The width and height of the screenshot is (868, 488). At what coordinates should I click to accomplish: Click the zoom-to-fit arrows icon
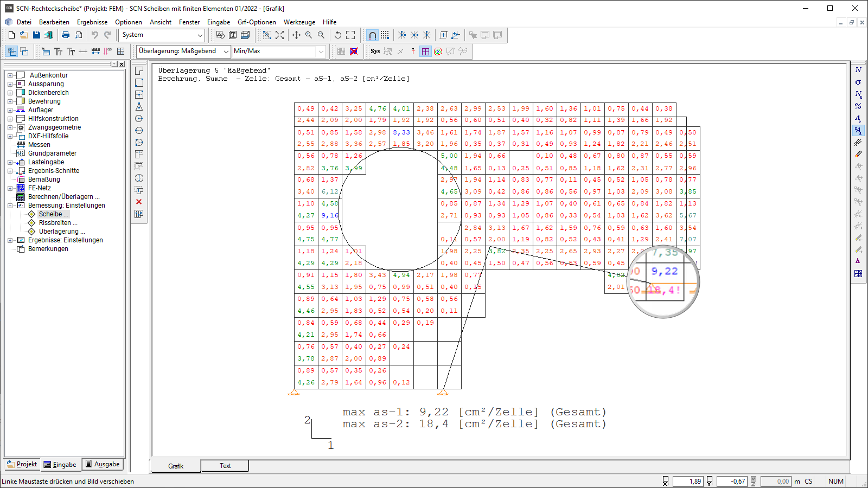tap(279, 35)
